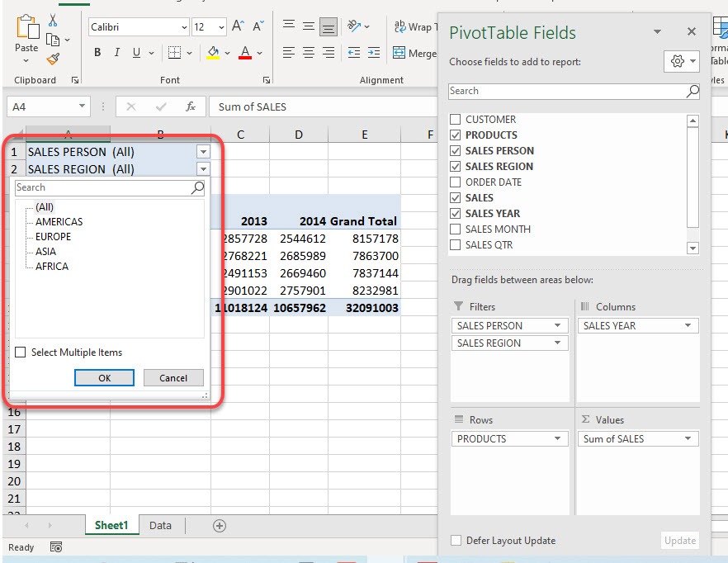Screen dimensions: 728x563
Task: Click the Cancel button in filter popup
Action: coord(173,377)
